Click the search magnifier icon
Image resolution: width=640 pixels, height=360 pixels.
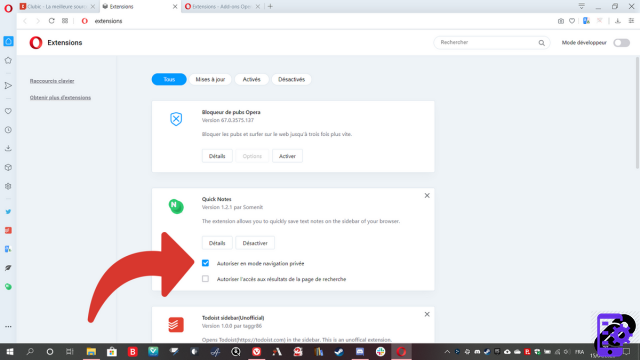click(x=542, y=42)
